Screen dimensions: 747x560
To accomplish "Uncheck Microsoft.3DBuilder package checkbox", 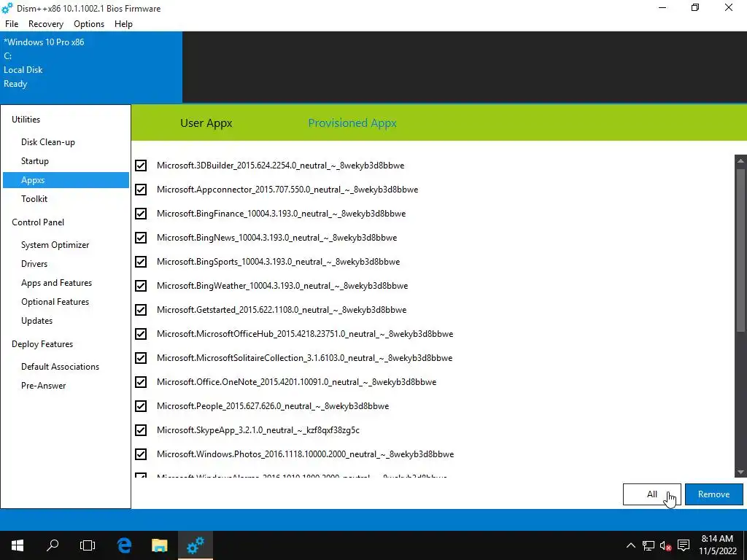I will (141, 166).
